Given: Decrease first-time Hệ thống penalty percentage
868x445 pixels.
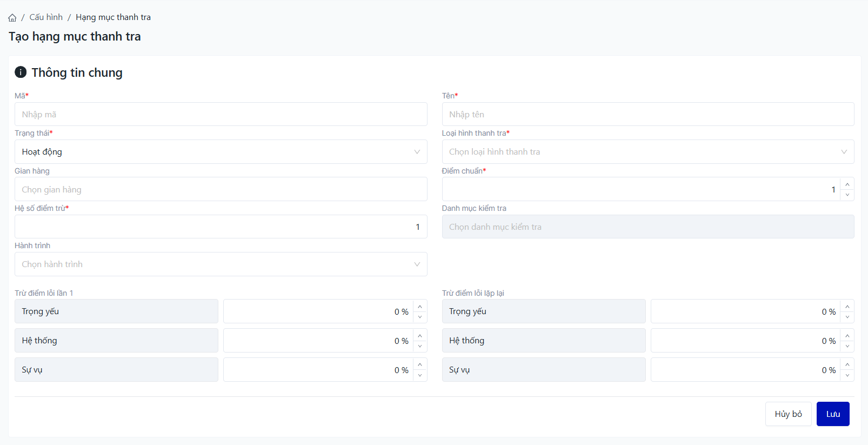Looking at the screenshot, I should (x=420, y=346).
